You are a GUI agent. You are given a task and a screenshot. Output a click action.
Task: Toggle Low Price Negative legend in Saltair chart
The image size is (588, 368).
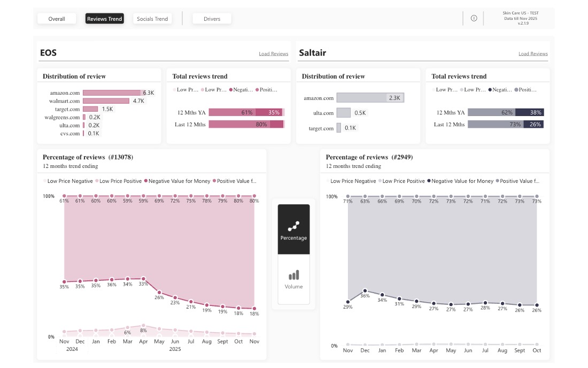pos(353,181)
